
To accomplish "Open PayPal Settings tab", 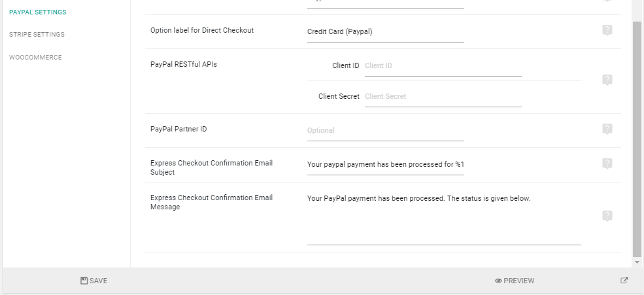I will pyautogui.click(x=38, y=12).
